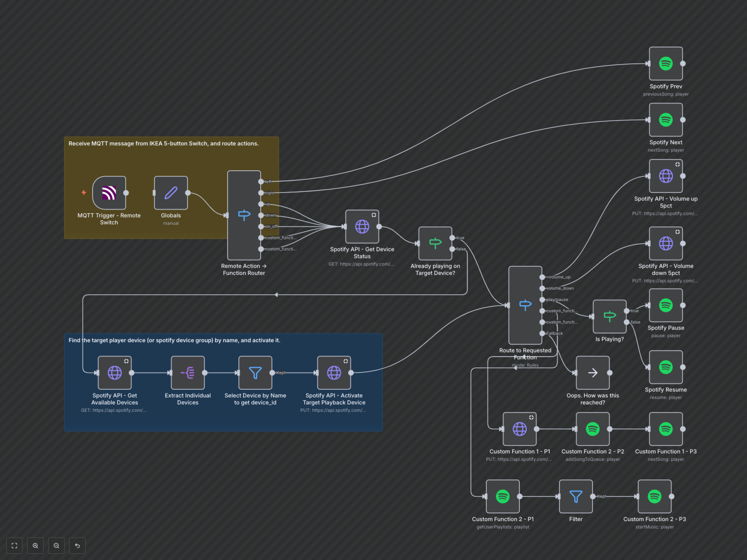Screen dimensions: 747x560
Task: Open Extract Individual Devices node
Action: click(188, 373)
